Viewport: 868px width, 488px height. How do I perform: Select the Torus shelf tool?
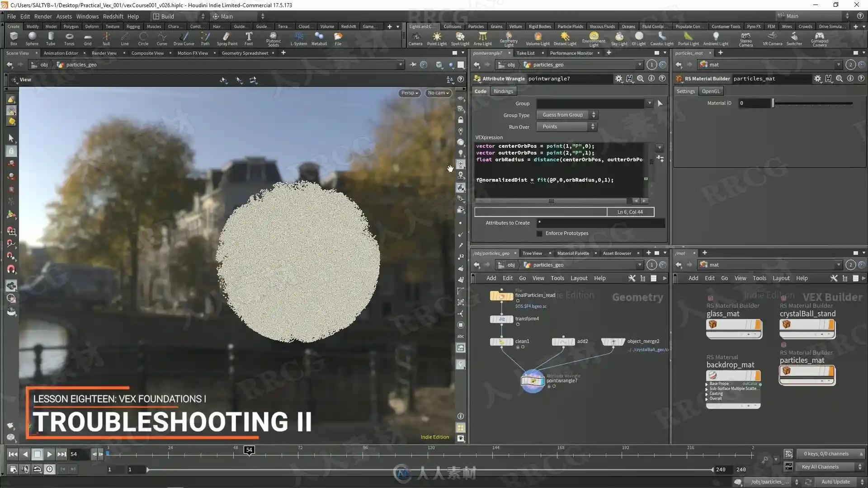click(x=69, y=38)
